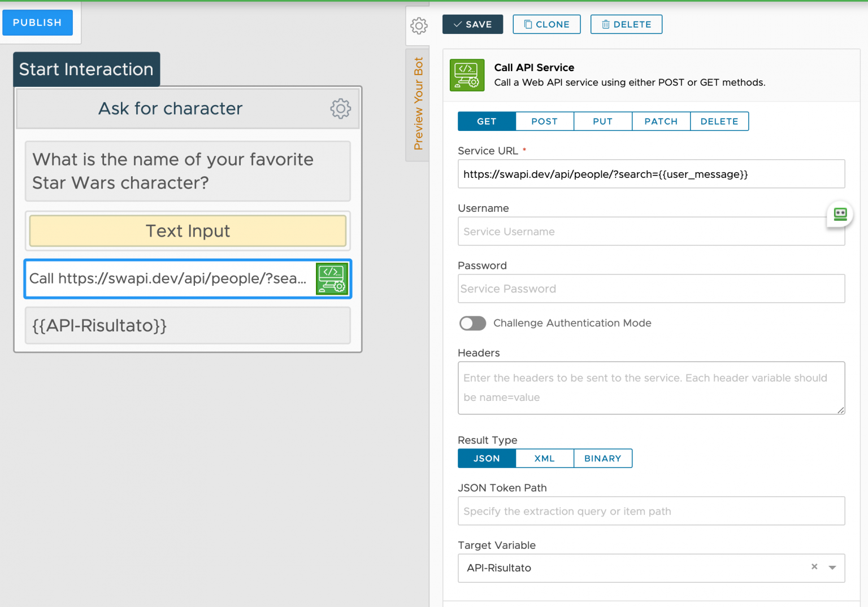Click the gear icon above Preview Your Bot tab
The image size is (868, 607).
(x=418, y=26)
